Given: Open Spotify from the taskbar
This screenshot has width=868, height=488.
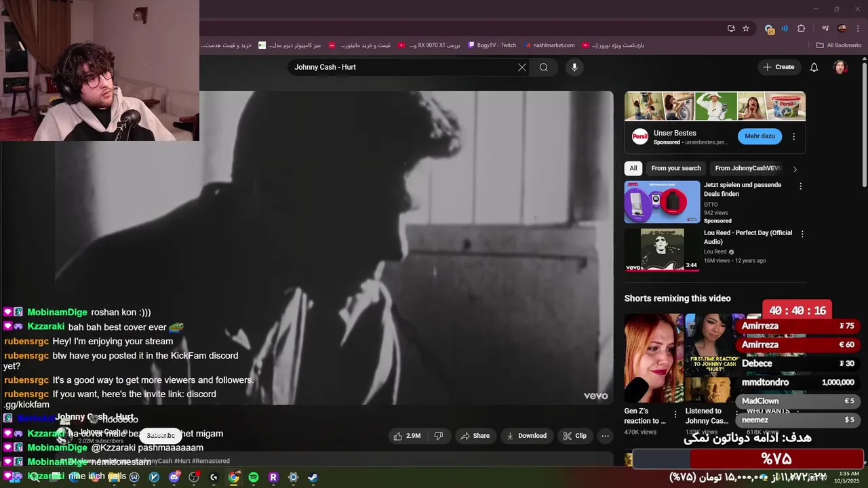Looking at the screenshot, I should point(254,477).
